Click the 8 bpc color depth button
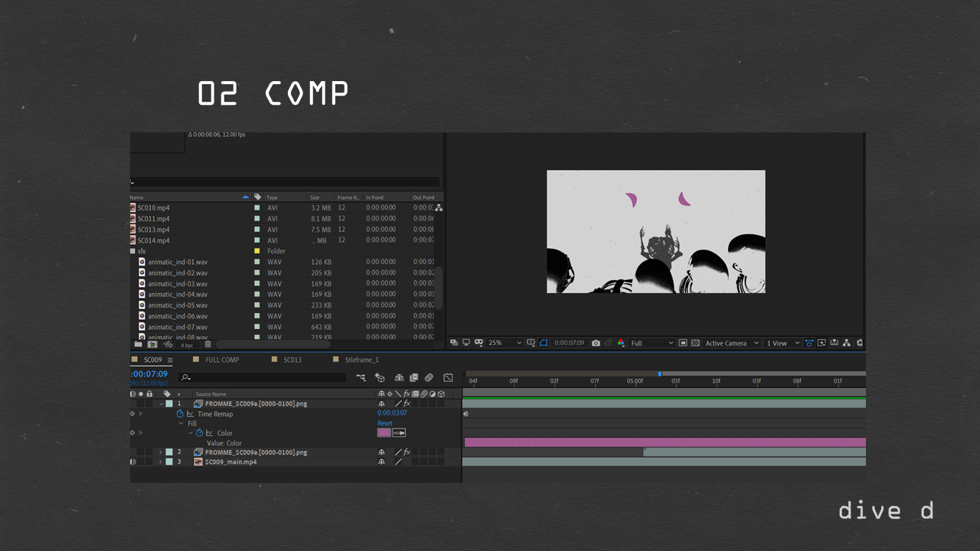Viewport: 980px width, 551px height. pyautogui.click(x=187, y=345)
